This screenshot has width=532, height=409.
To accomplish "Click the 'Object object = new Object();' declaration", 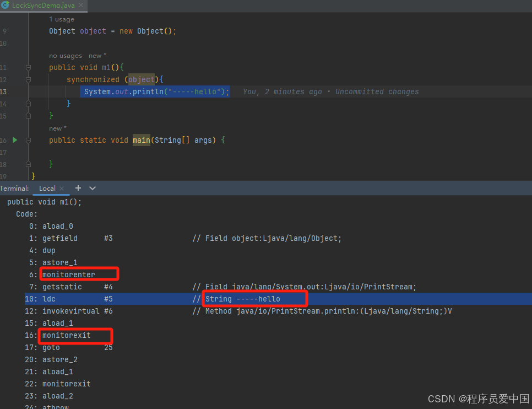I will [113, 31].
